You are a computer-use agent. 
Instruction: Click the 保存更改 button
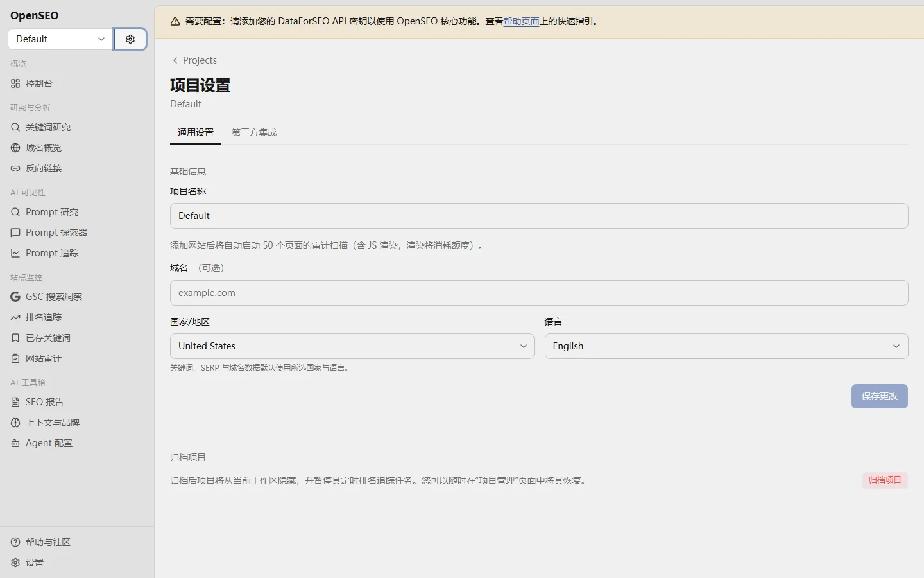click(880, 396)
